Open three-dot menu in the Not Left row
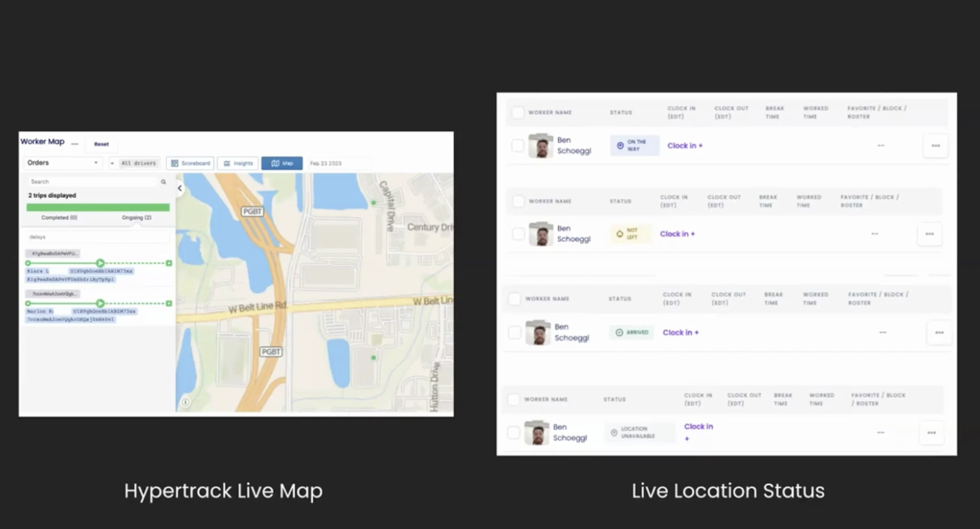 pos(930,234)
